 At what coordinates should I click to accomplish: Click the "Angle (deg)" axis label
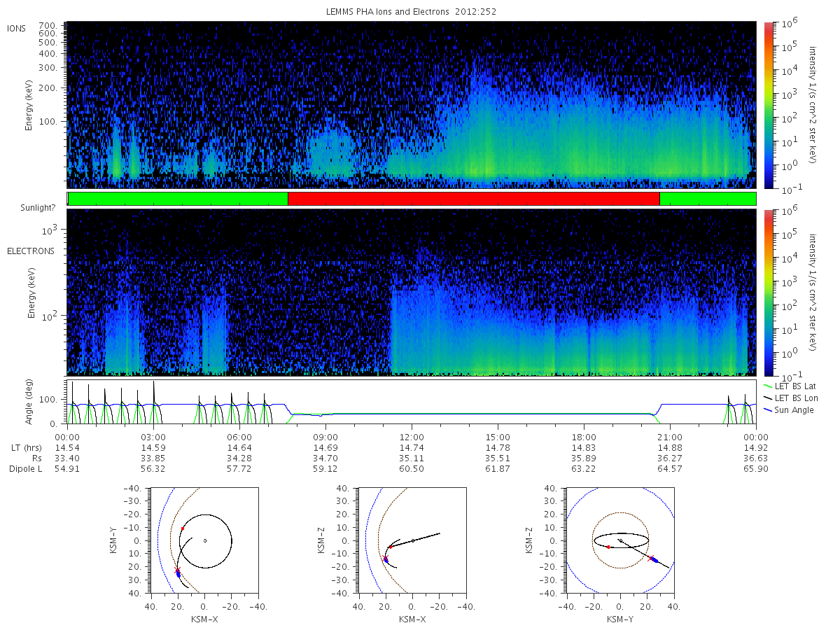click(29, 402)
